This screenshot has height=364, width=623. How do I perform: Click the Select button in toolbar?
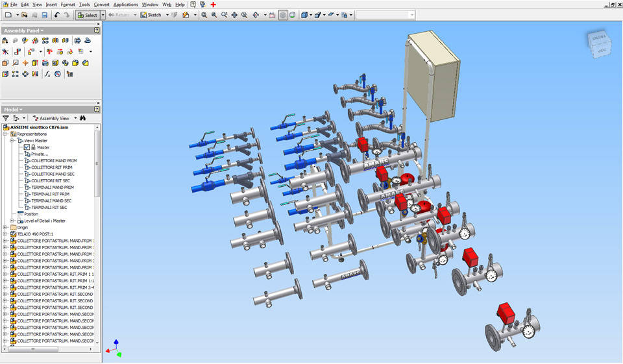point(88,15)
